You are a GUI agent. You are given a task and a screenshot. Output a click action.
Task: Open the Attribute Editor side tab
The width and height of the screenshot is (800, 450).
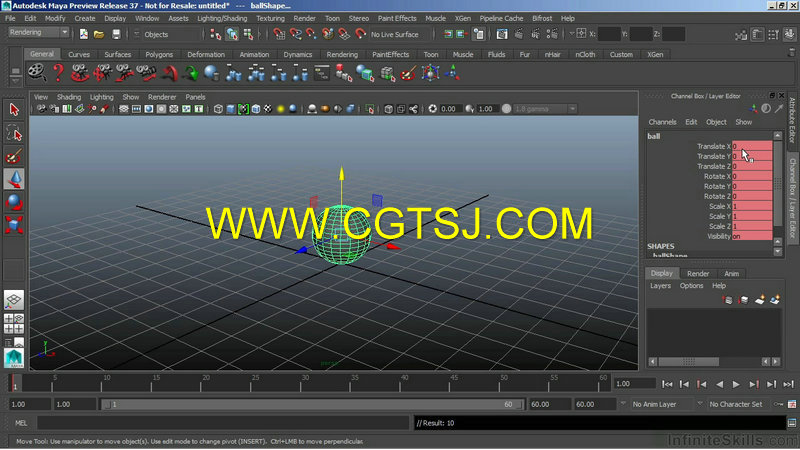[792, 120]
